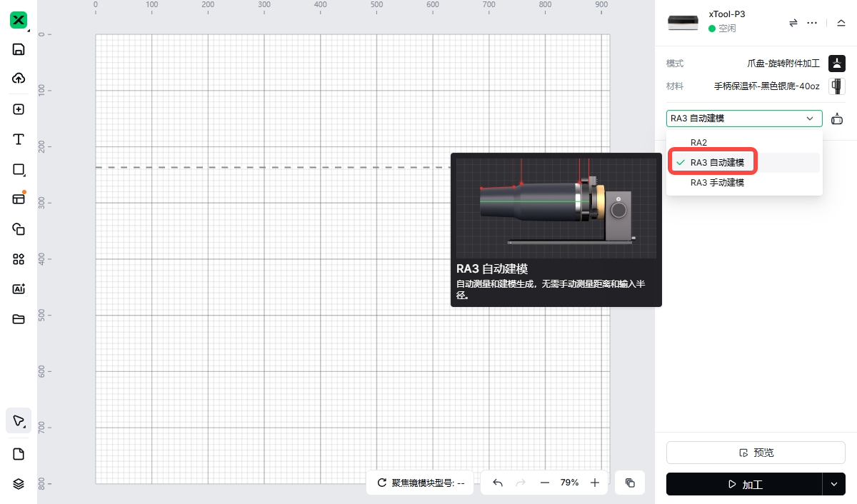857x504 pixels.
Task: Open the apps grid panel
Action: click(x=19, y=259)
